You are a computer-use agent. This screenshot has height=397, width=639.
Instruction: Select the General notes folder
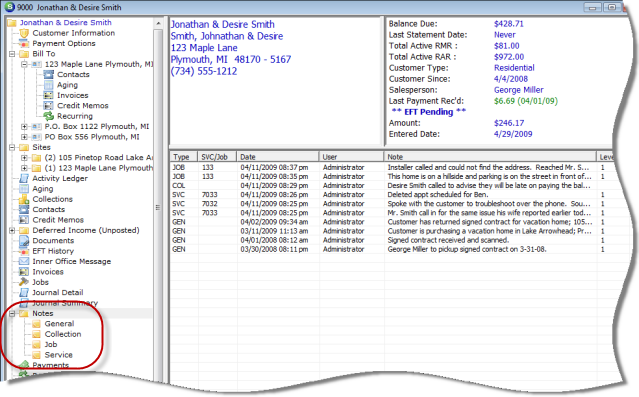click(59, 324)
